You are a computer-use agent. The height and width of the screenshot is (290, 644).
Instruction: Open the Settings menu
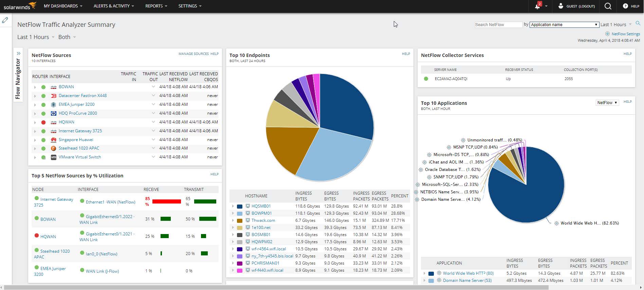pos(190,6)
